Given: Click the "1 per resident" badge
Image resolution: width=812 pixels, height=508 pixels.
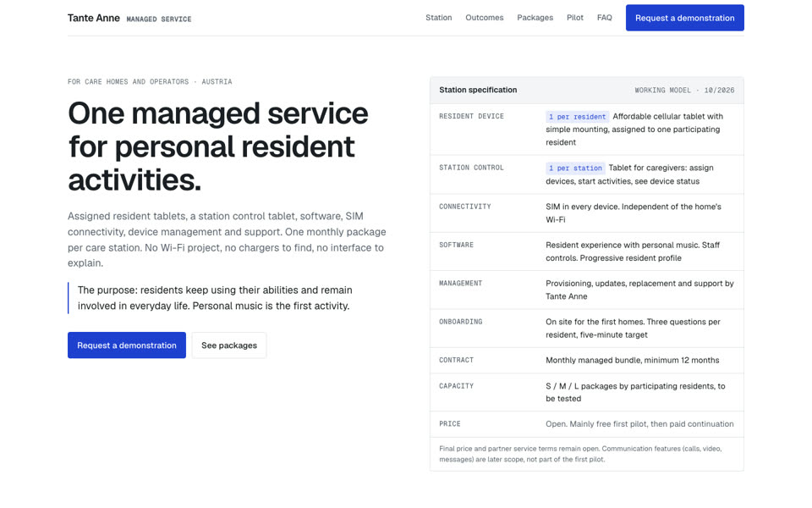Looking at the screenshot, I should point(577,117).
